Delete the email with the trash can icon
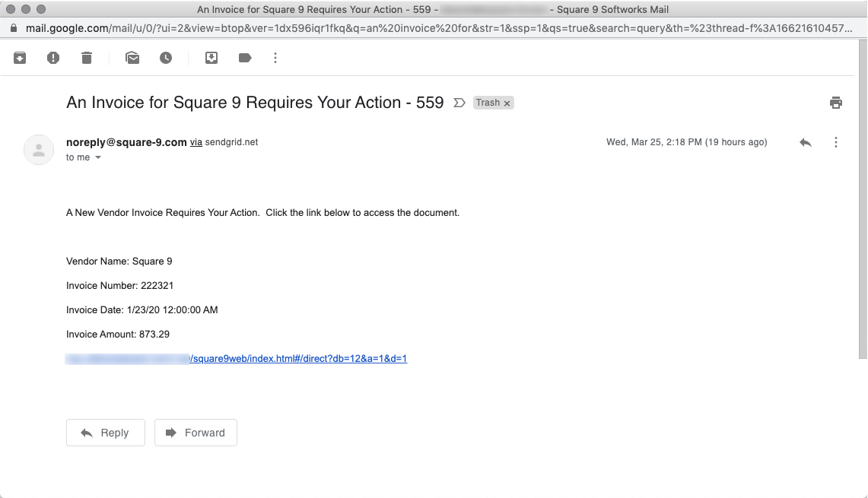This screenshot has height=498, width=868. 87,58
